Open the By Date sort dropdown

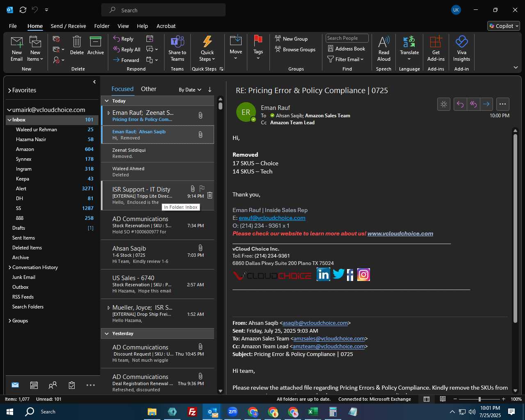190,90
